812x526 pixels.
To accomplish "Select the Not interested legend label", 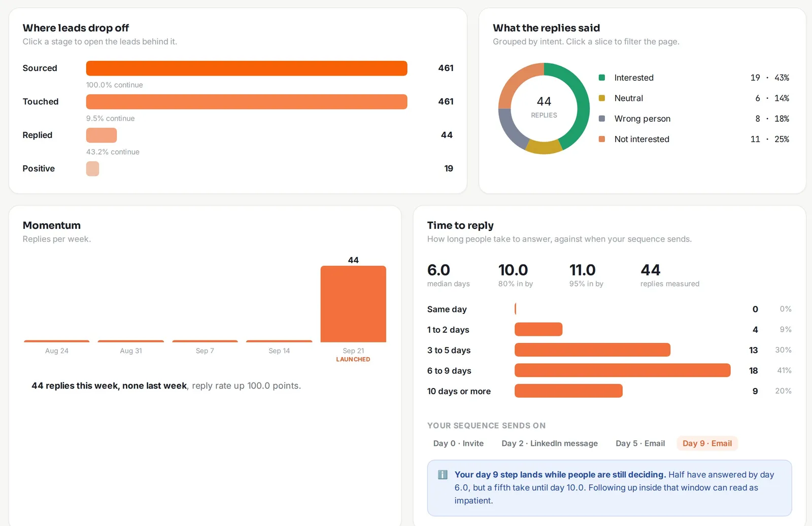I will point(642,139).
